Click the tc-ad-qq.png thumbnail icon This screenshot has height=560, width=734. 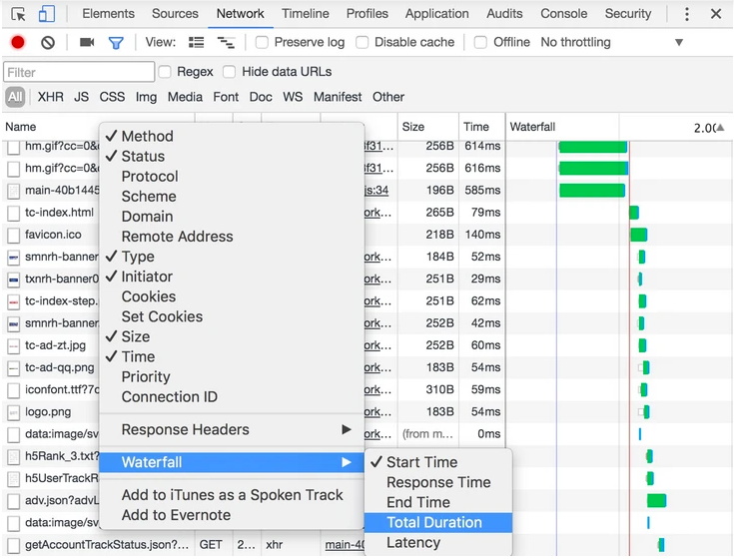click(x=14, y=367)
